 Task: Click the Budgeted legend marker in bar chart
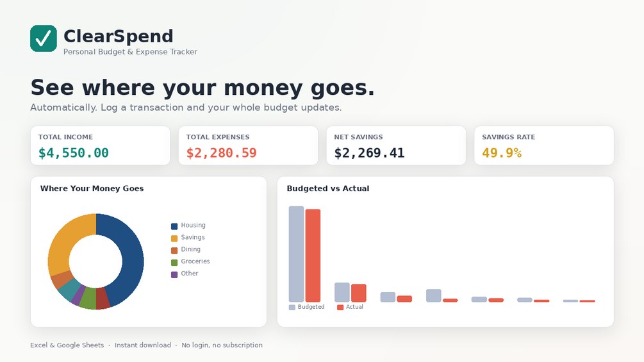click(292, 308)
